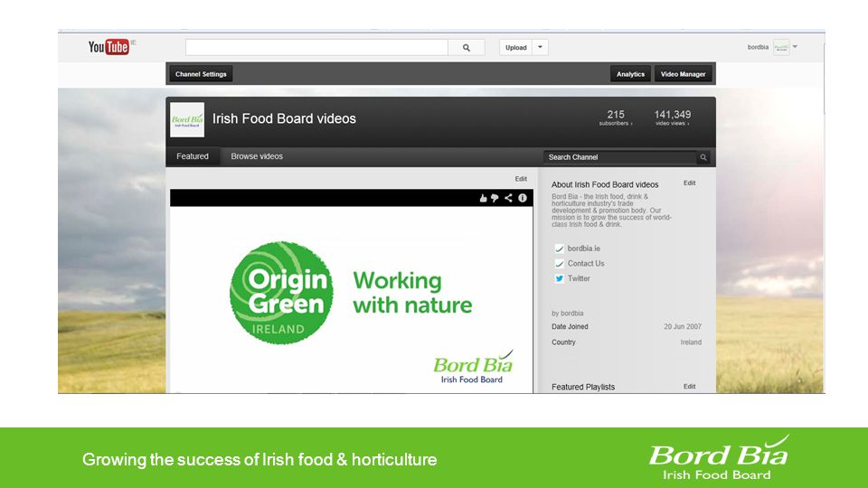
Task: Switch to the Browse videos tab
Action: tap(257, 156)
